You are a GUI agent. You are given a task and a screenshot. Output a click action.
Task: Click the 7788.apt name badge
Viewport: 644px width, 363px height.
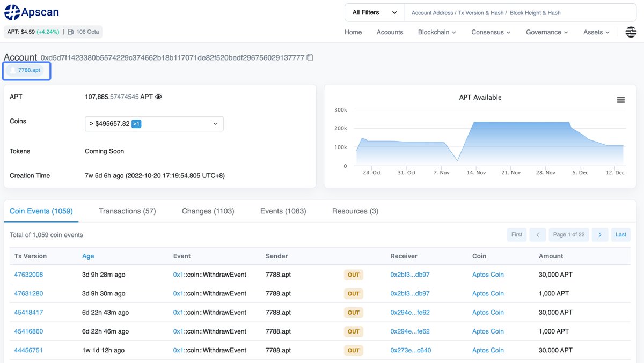pyautogui.click(x=25, y=70)
